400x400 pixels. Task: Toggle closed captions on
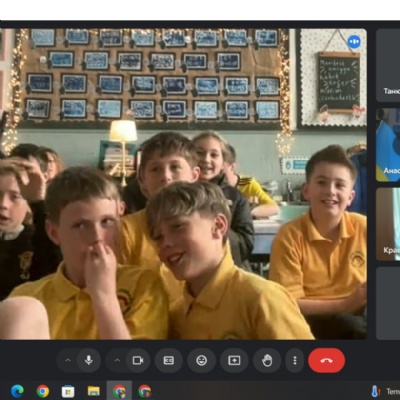169,360
